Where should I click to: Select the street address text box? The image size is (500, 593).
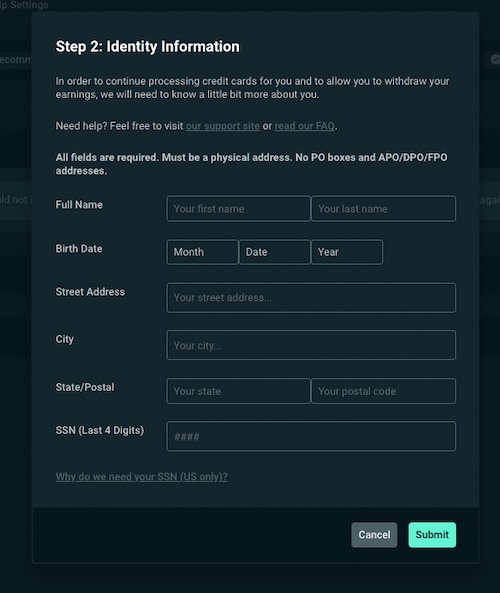tap(311, 298)
